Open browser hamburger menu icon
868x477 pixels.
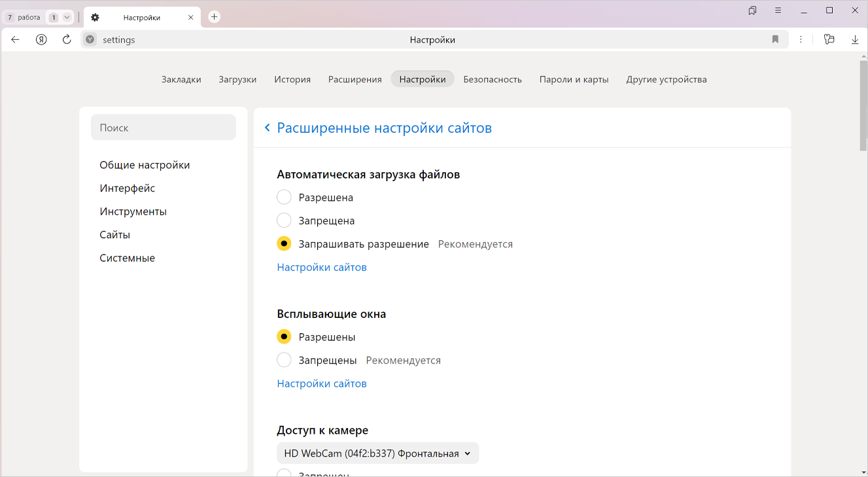pos(778,10)
